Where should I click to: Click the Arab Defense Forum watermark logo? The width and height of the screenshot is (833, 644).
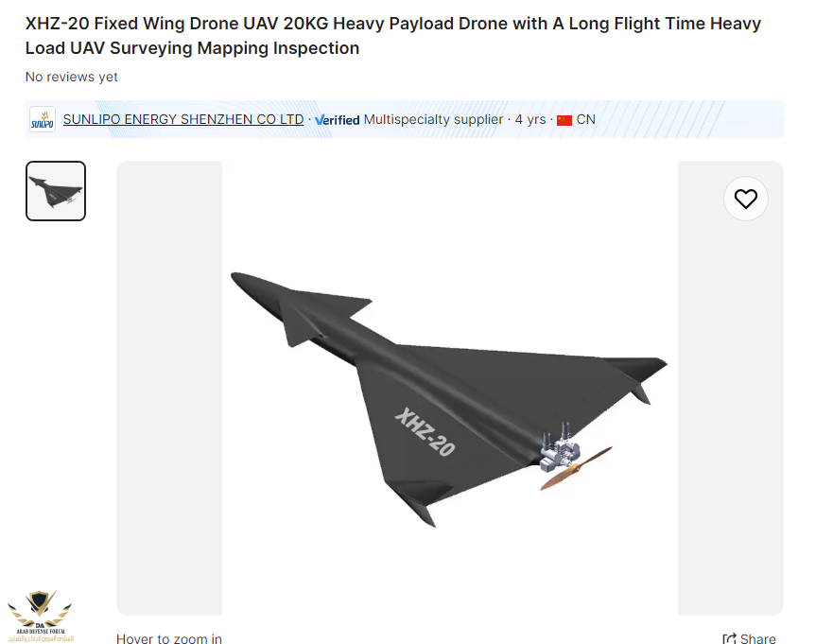[41, 617]
